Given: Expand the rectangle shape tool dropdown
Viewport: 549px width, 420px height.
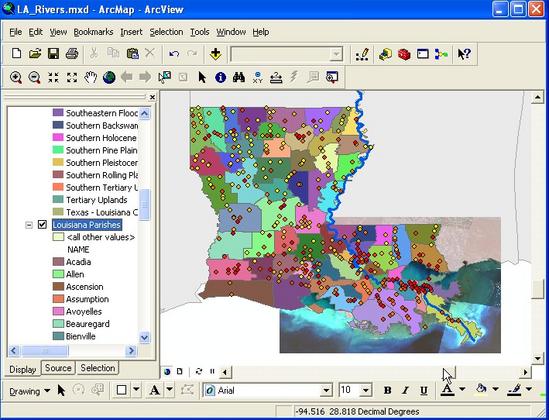Looking at the screenshot, I should [x=137, y=390].
